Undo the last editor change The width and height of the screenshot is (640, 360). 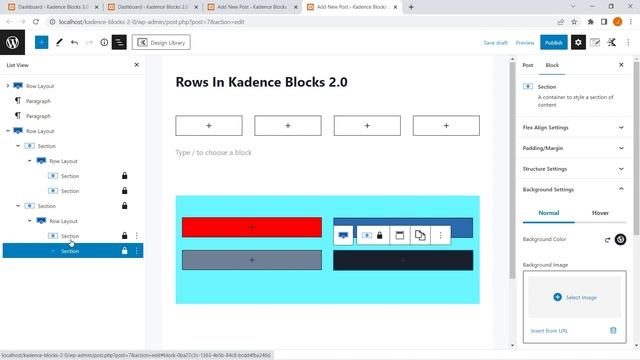74,42
